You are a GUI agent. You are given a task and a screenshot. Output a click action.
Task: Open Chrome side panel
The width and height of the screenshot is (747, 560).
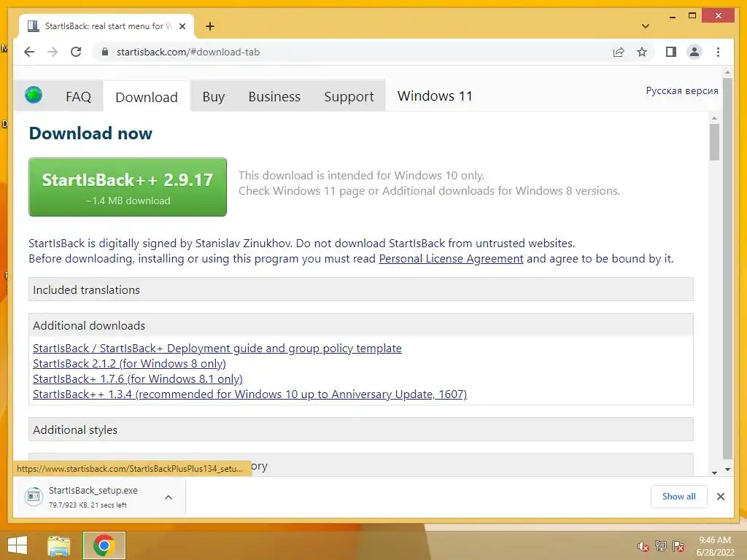pyautogui.click(x=671, y=52)
